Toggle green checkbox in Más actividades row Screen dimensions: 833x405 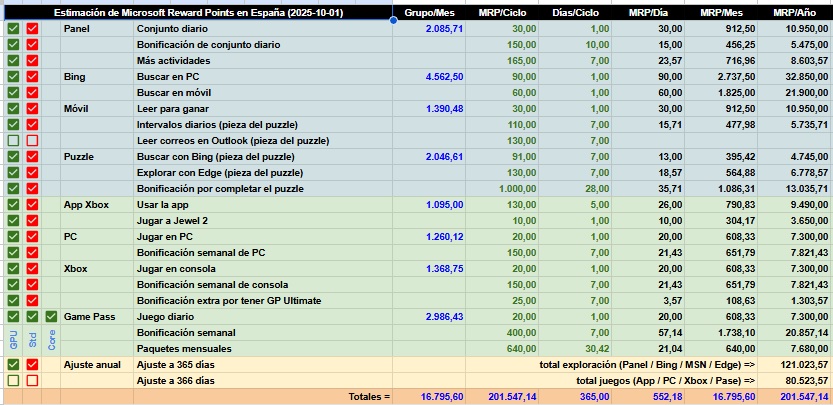(13, 61)
